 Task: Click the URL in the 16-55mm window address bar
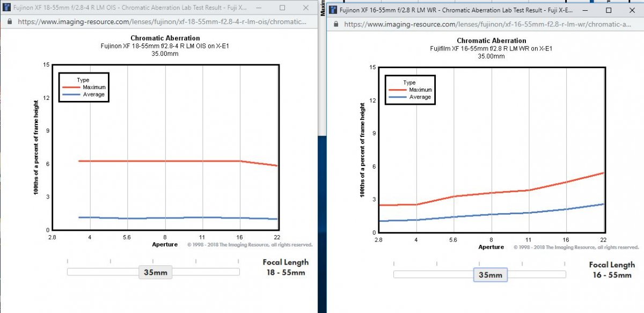coord(488,24)
